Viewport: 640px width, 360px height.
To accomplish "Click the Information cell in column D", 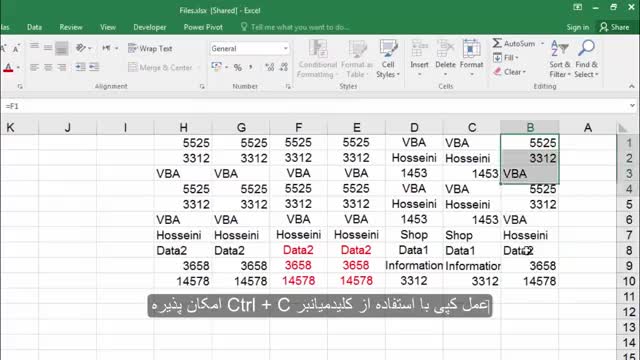I will tap(414, 266).
